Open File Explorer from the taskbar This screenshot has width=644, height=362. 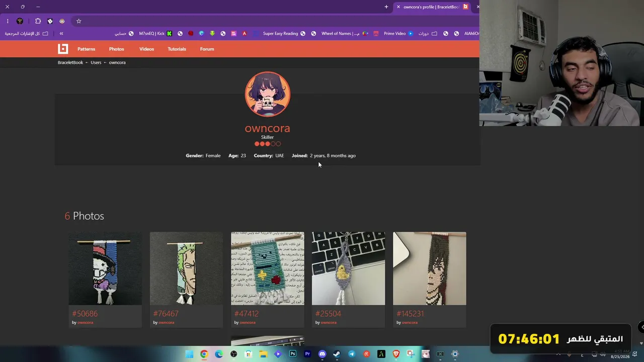[x=263, y=354]
